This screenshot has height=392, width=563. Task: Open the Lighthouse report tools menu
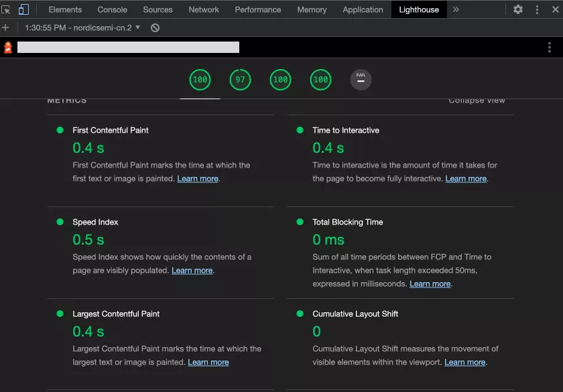click(550, 47)
